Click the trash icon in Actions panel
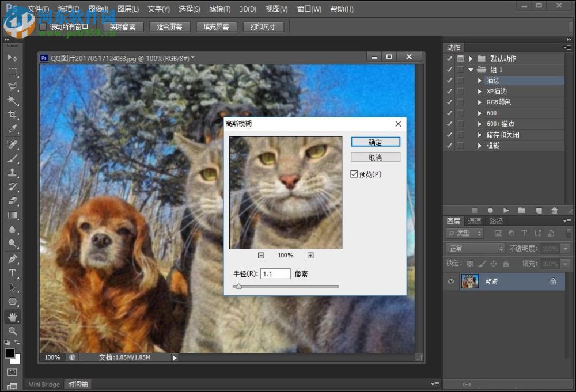 pyautogui.click(x=554, y=211)
